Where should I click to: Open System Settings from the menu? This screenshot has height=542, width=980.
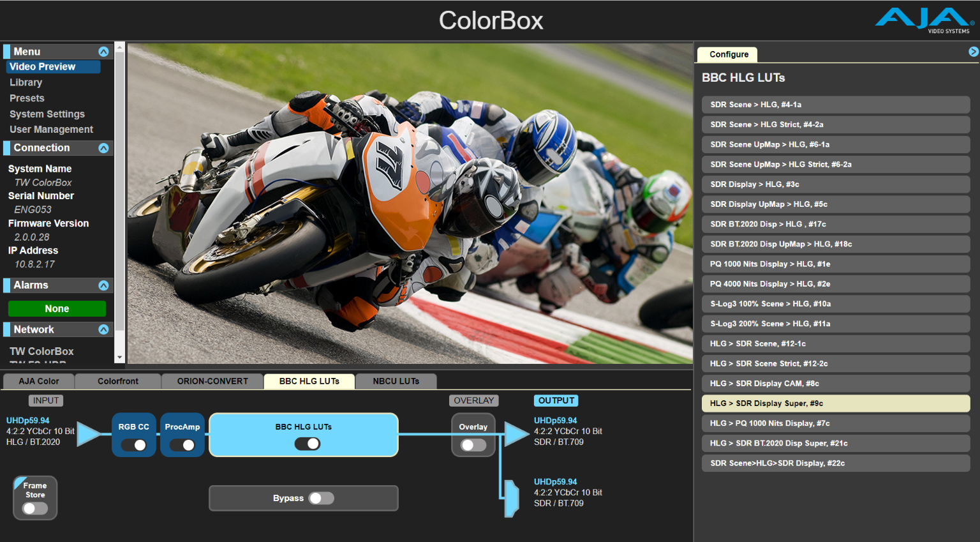[x=47, y=114]
